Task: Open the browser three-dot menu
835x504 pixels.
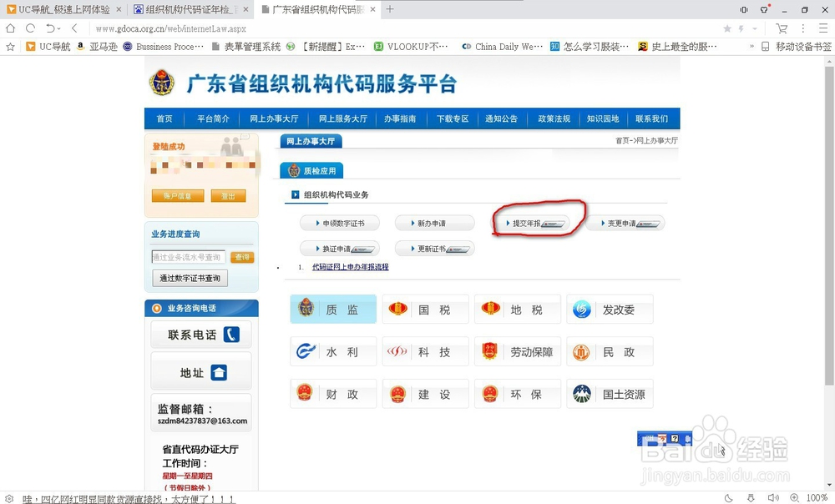Action: pyautogui.click(x=802, y=28)
